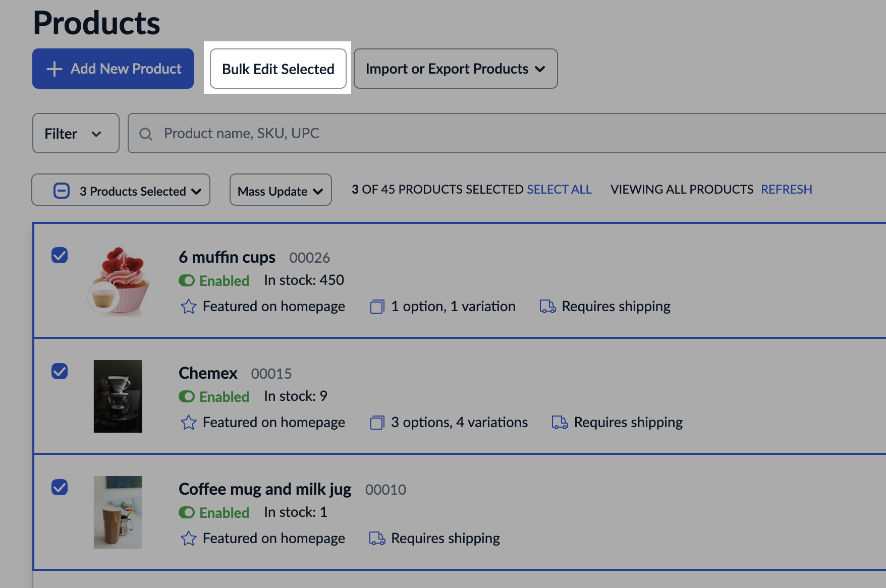Expand the Filter dropdown
Screen dimensions: 886x588
75,133
